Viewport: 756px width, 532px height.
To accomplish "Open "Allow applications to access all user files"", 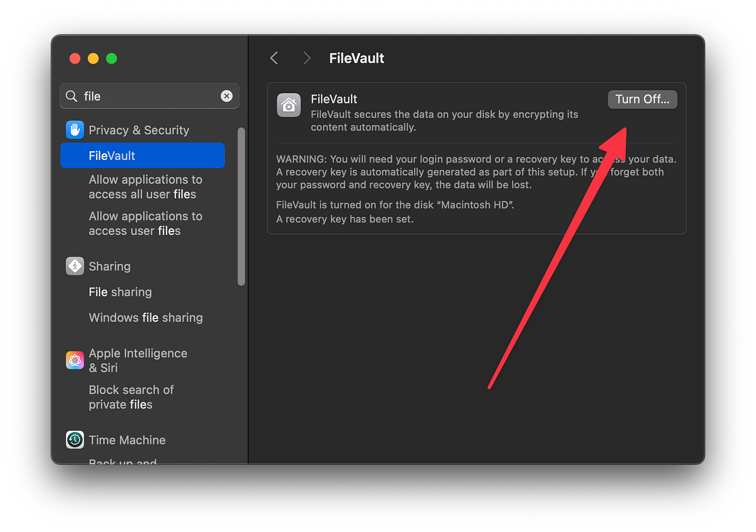I will tap(145, 187).
